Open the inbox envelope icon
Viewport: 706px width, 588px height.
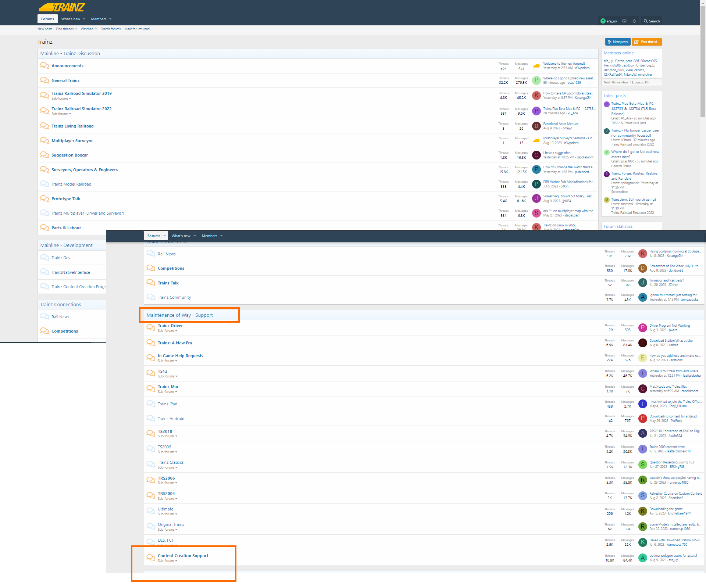click(624, 21)
